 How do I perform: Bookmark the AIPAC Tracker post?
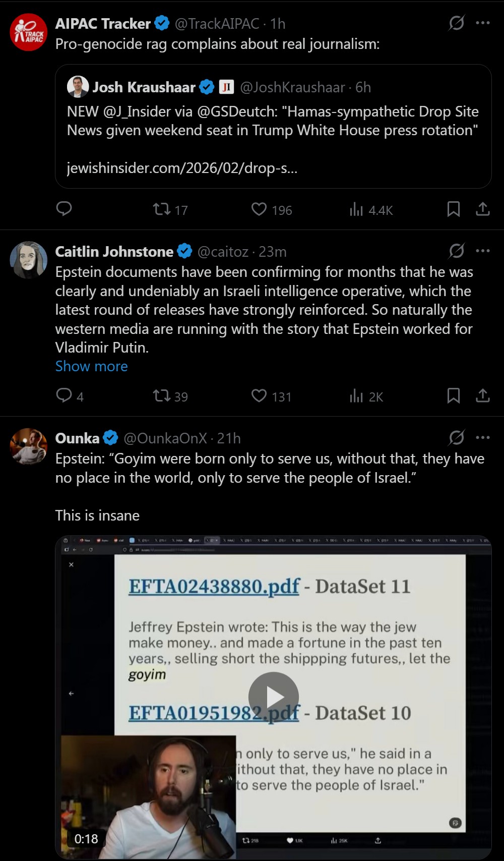pos(453,209)
